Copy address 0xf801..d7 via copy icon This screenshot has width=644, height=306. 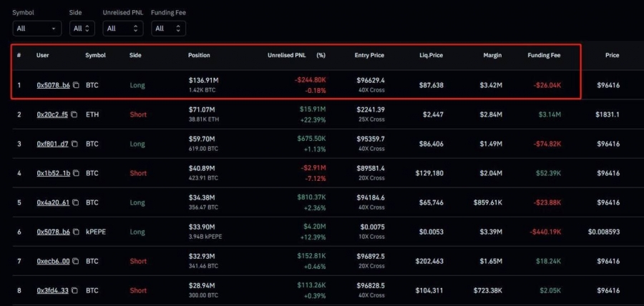(74, 144)
